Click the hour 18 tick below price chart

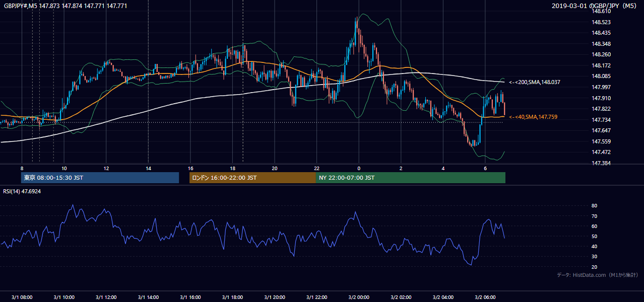[x=232, y=168]
